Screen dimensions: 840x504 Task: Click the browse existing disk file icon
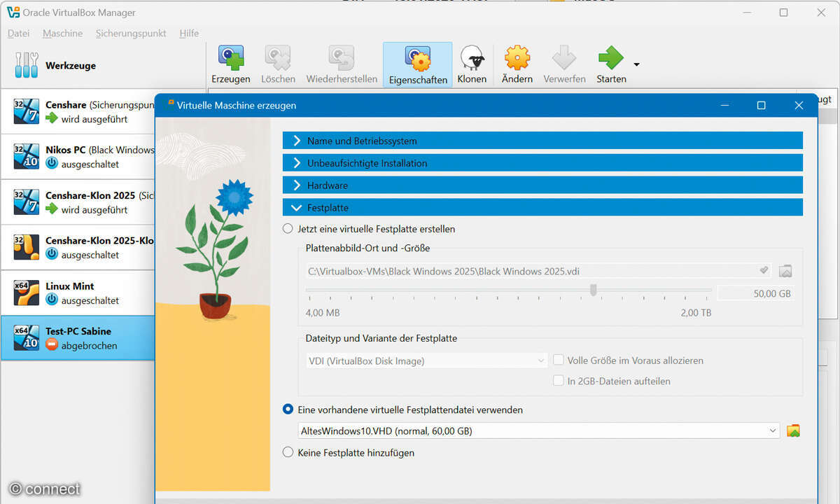[793, 430]
